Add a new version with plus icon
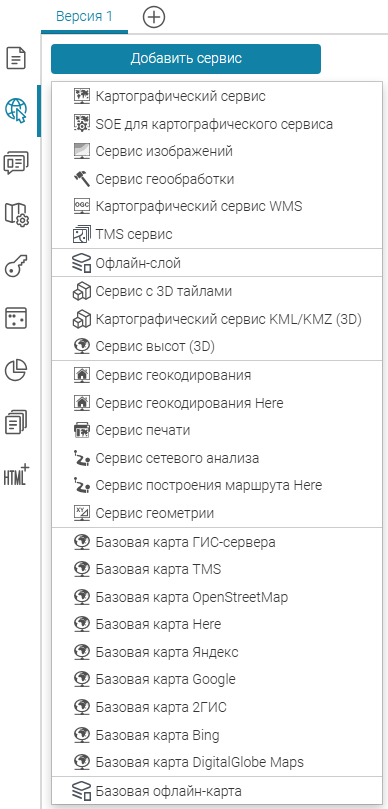 tap(154, 18)
